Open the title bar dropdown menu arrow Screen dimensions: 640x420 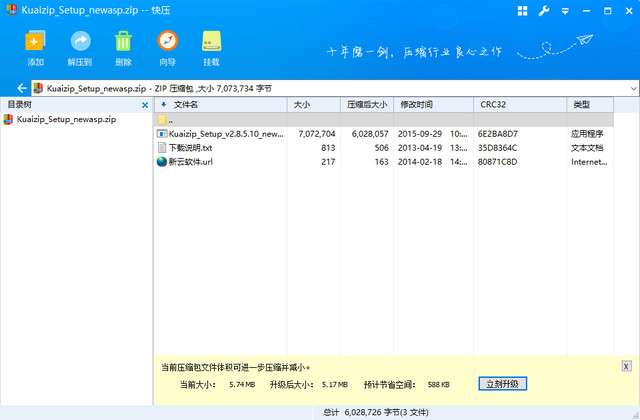565,11
